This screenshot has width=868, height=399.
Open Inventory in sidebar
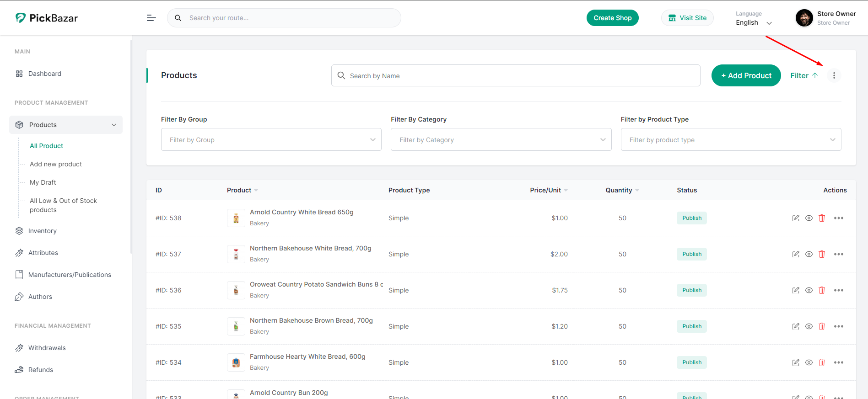pyautogui.click(x=42, y=231)
